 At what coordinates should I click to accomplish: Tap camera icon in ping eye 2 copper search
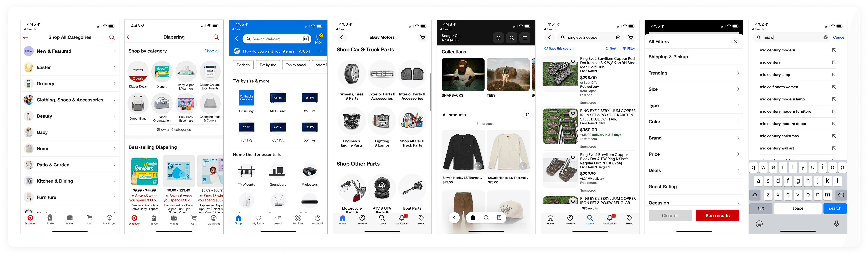618,37
